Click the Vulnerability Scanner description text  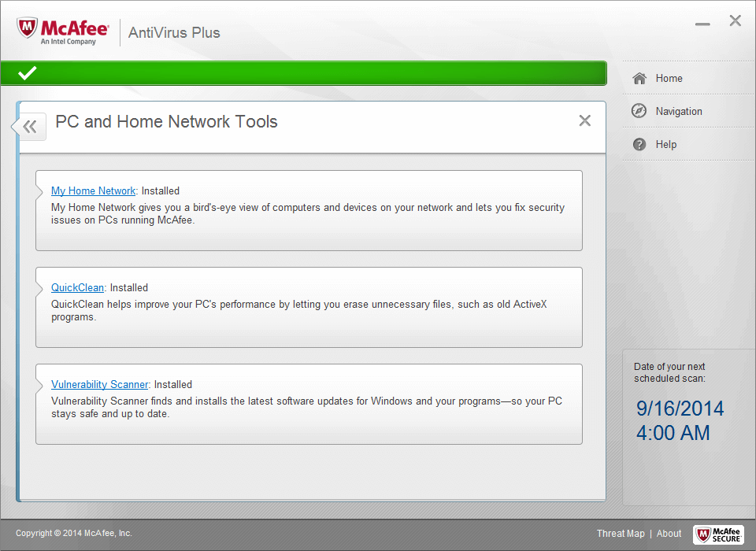click(307, 408)
